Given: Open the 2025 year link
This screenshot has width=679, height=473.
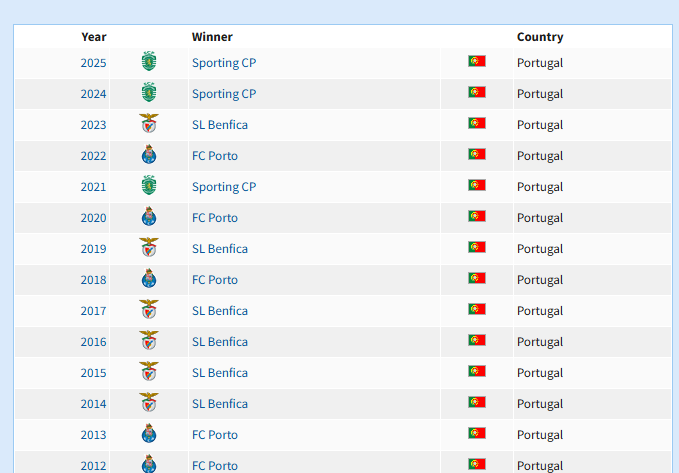Looking at the screenshot, I should [93, 63].
